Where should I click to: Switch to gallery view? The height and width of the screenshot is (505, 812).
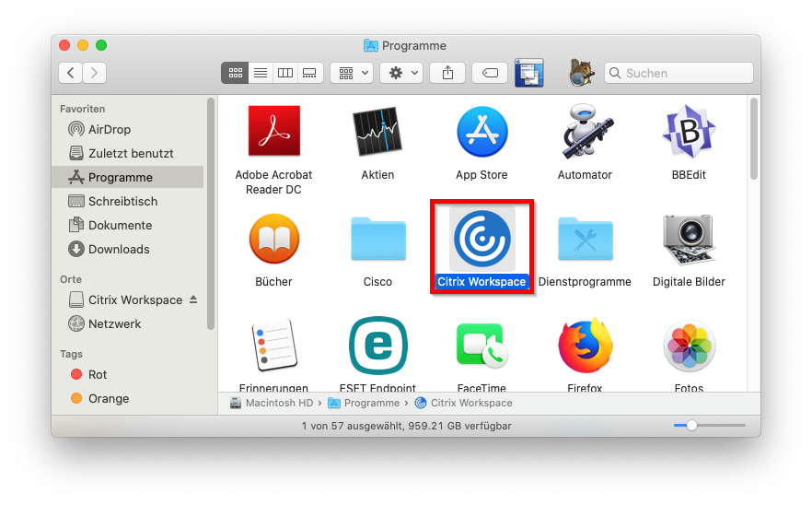coord(309,73)
